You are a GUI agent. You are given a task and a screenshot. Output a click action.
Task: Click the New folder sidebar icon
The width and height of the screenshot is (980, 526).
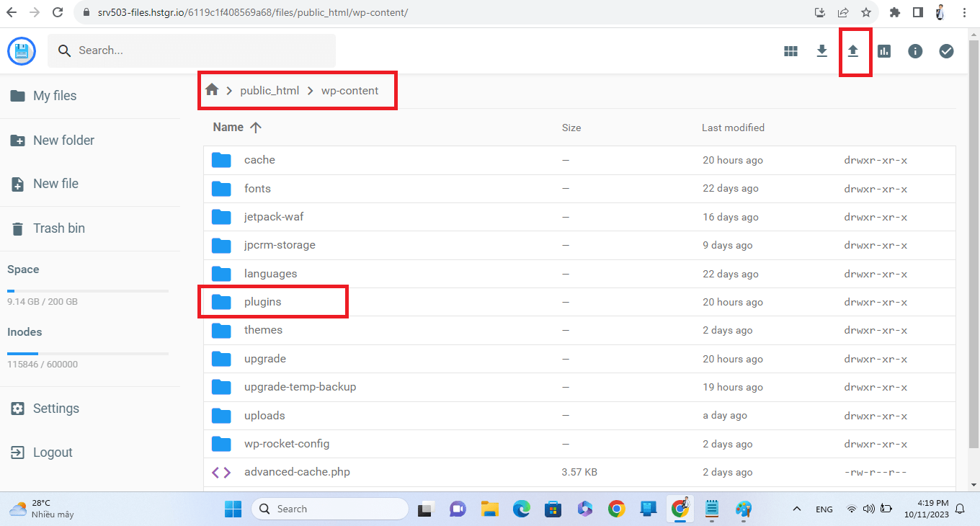tap(17, 140)
